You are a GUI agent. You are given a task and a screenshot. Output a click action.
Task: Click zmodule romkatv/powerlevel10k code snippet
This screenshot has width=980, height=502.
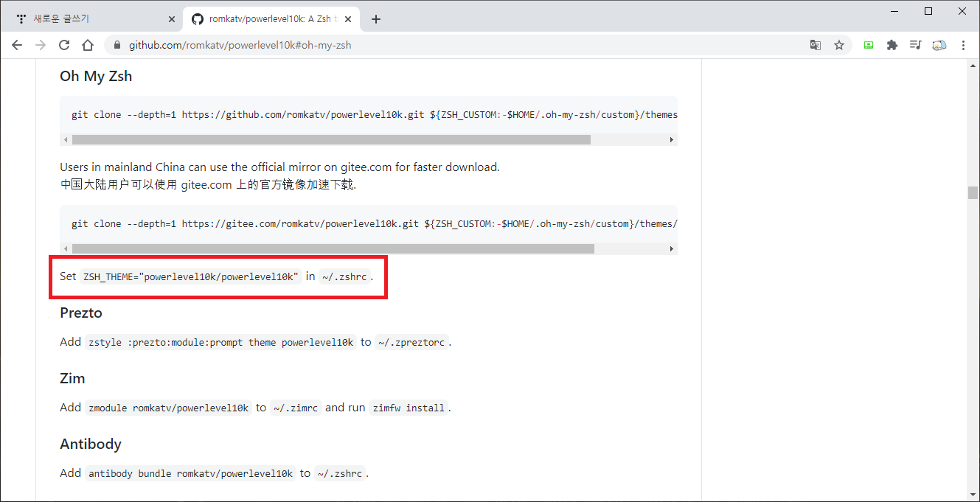(169, 408)
